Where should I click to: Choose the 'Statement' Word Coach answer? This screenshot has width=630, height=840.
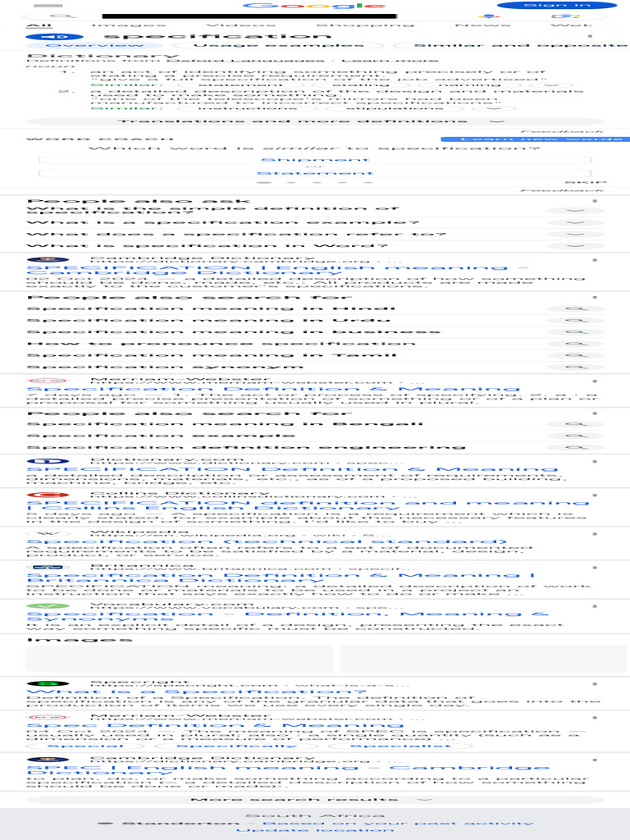pos(315,174)
